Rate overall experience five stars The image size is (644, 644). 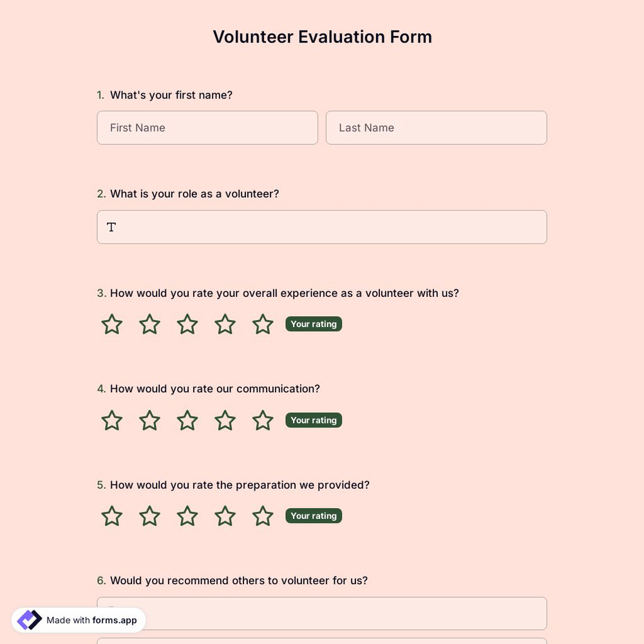click(x=263, y=324)
